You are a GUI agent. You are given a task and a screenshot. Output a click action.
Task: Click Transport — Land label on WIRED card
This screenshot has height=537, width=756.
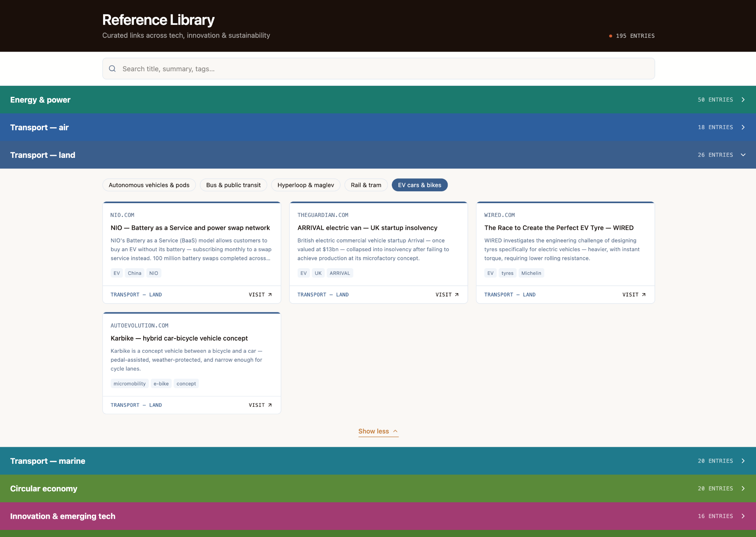510,294
